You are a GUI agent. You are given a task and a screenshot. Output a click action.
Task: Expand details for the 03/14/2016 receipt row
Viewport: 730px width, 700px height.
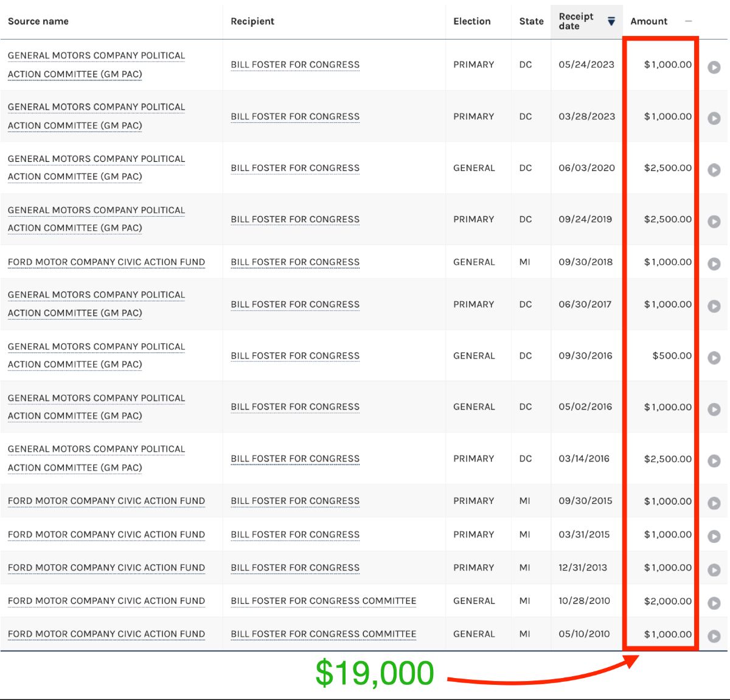[x=714, y=461]
